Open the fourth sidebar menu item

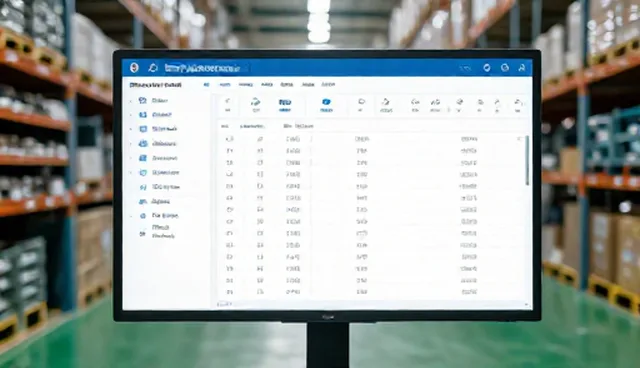[157, 144]
